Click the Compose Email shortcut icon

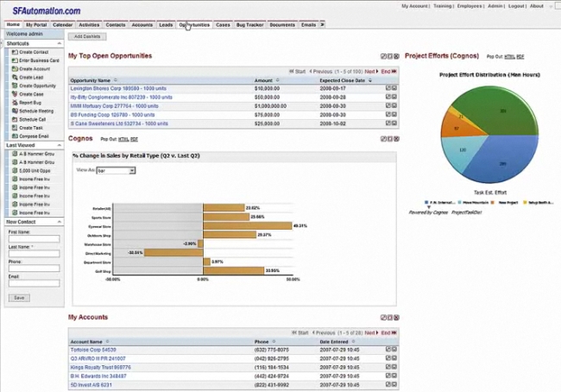15,136
